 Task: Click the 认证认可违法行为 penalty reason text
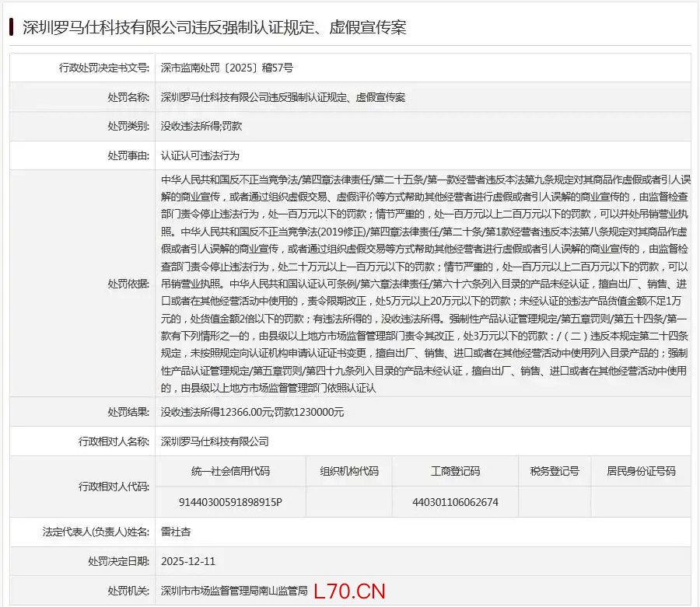pos(194,155)
